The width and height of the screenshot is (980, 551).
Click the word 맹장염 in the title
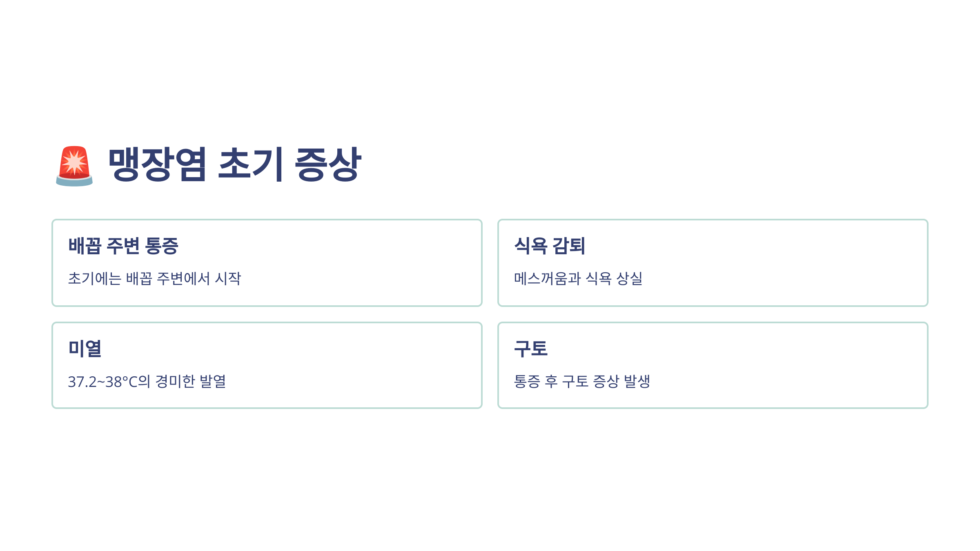[x=157, y=164]
